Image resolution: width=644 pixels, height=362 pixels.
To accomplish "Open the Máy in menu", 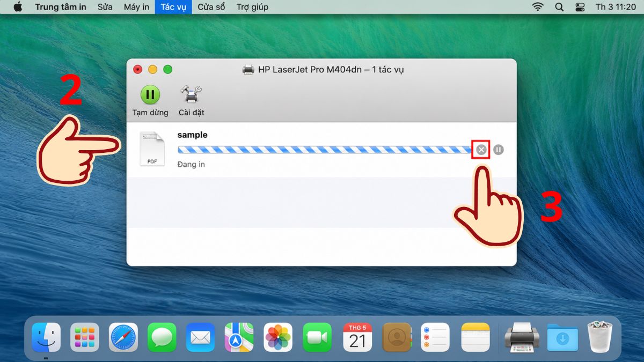I will [136, 7].
